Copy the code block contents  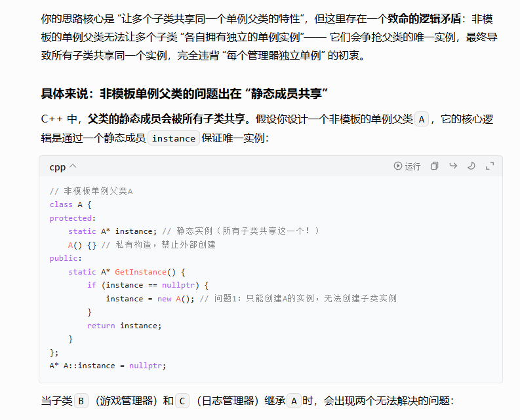click(x=434, y=166)
